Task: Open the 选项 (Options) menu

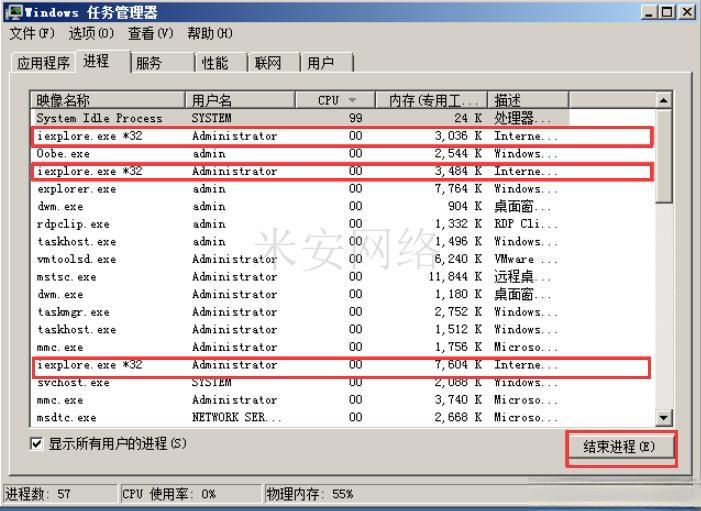Action: click(82, 33)
